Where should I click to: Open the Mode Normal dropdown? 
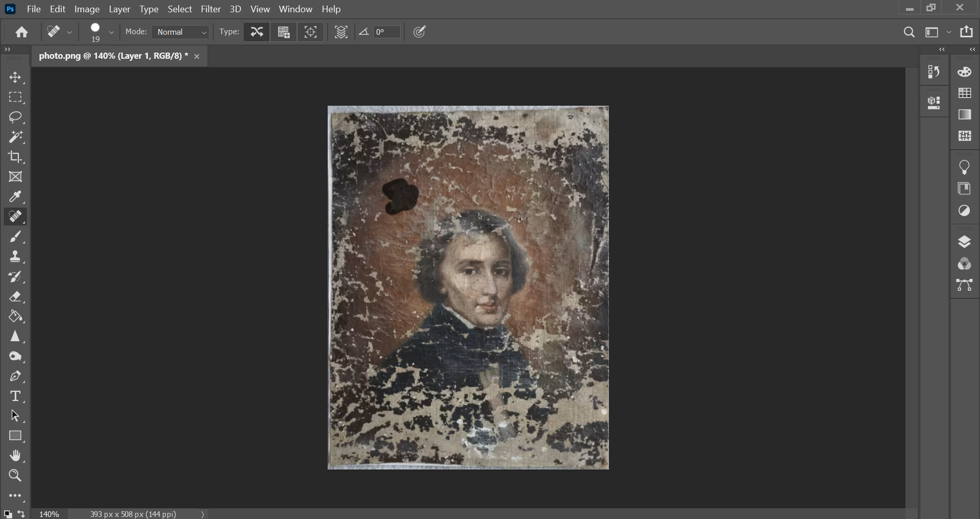point(181,32)
